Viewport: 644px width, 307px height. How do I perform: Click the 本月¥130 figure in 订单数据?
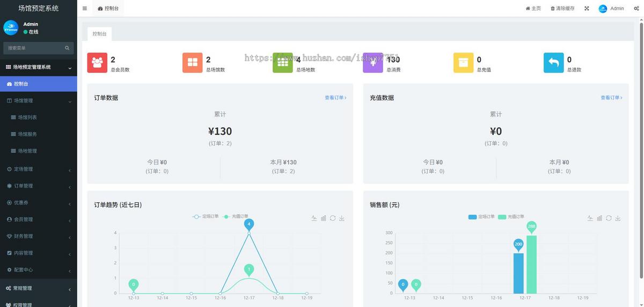tap(283, 162)
